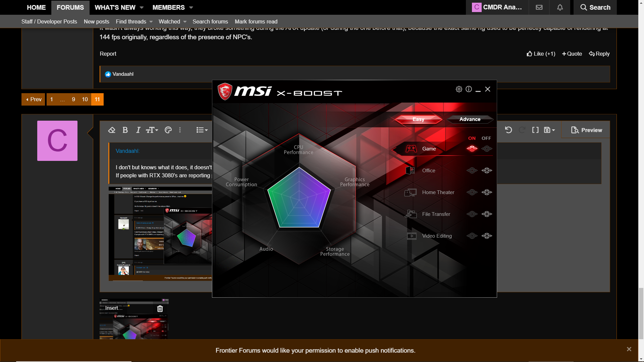Toggle italic formatting in editor
This screenshot has width=644, height=362.
click(138, 130)
